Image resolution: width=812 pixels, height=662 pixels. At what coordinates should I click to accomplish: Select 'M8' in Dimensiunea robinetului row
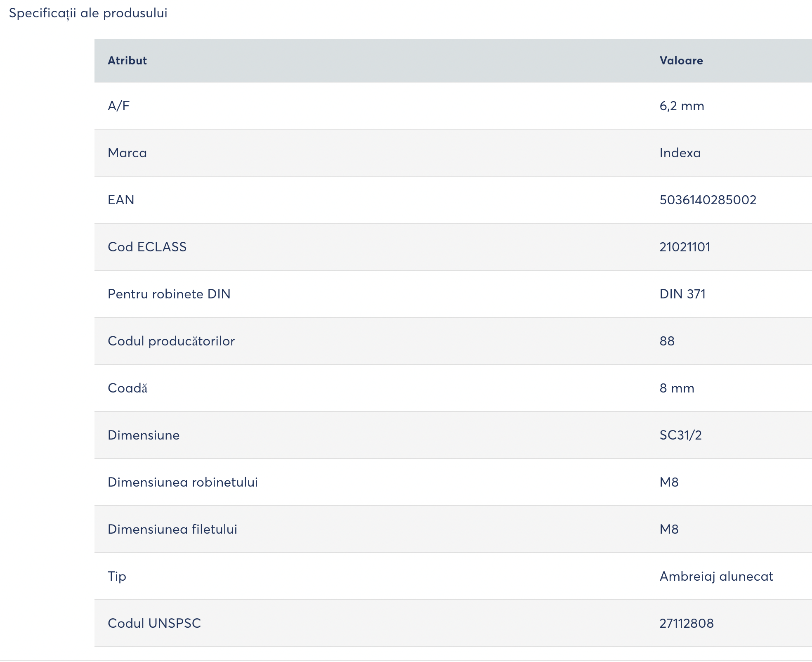click(669, 482)
